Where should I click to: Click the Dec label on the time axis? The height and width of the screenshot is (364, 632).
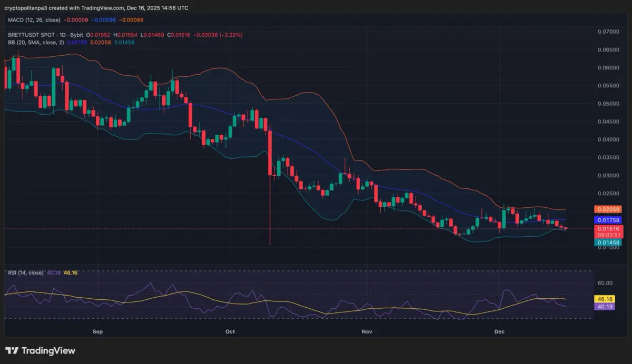[499, 331]
